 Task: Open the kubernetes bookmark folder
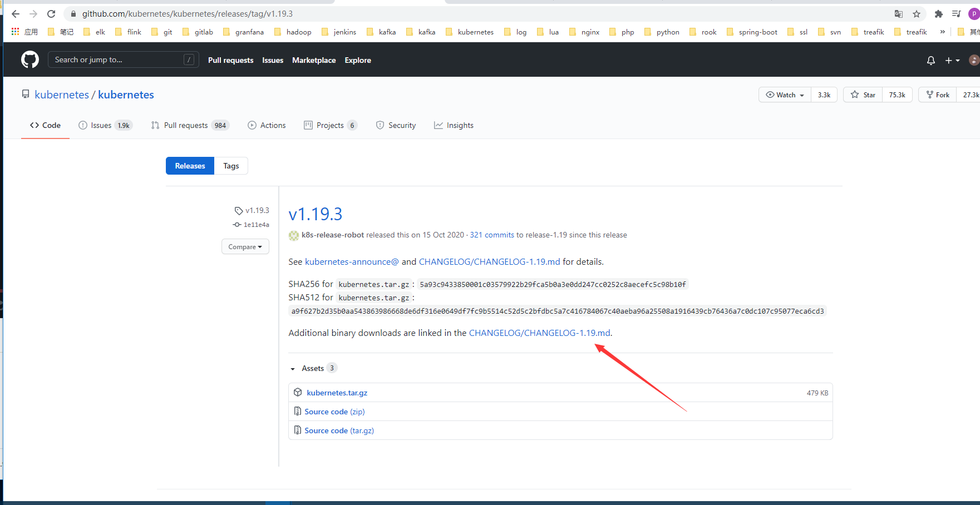coord(470,32)
